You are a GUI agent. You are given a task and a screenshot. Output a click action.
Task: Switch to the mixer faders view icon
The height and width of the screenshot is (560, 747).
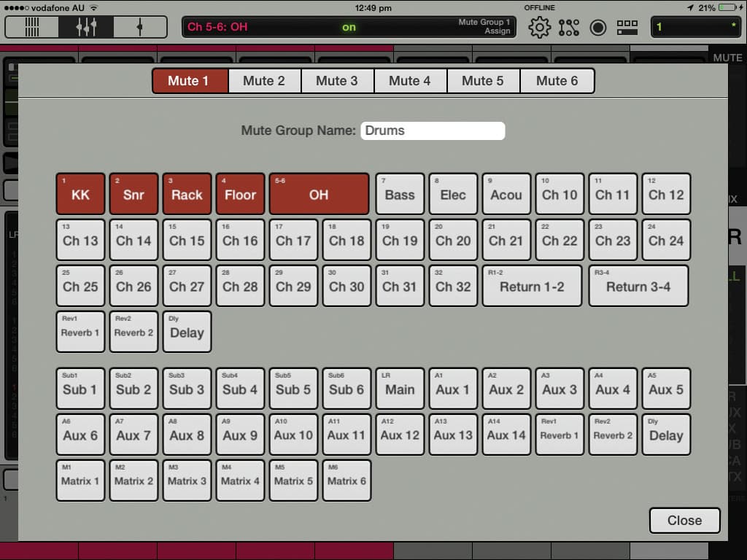click(x=86, y=27)
